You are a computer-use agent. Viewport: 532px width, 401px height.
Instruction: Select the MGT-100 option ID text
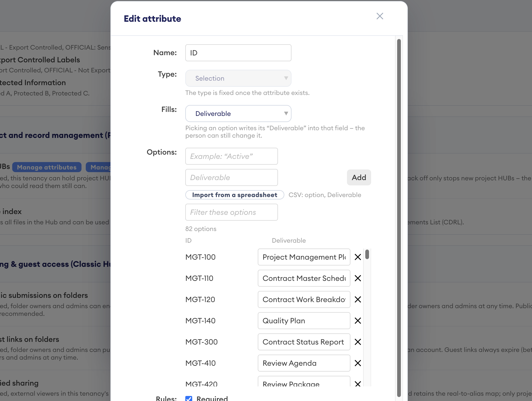[x=200, y=257]
